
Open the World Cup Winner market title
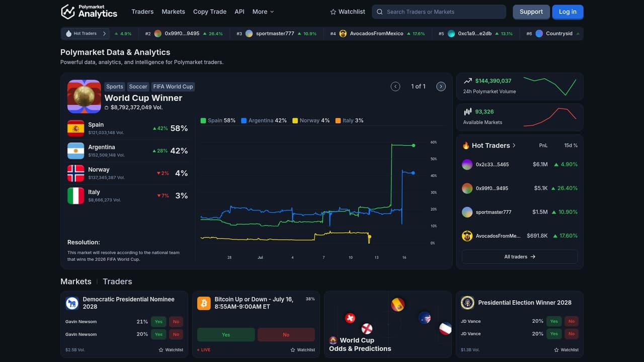pyautogui.click(x=143, y=98)
